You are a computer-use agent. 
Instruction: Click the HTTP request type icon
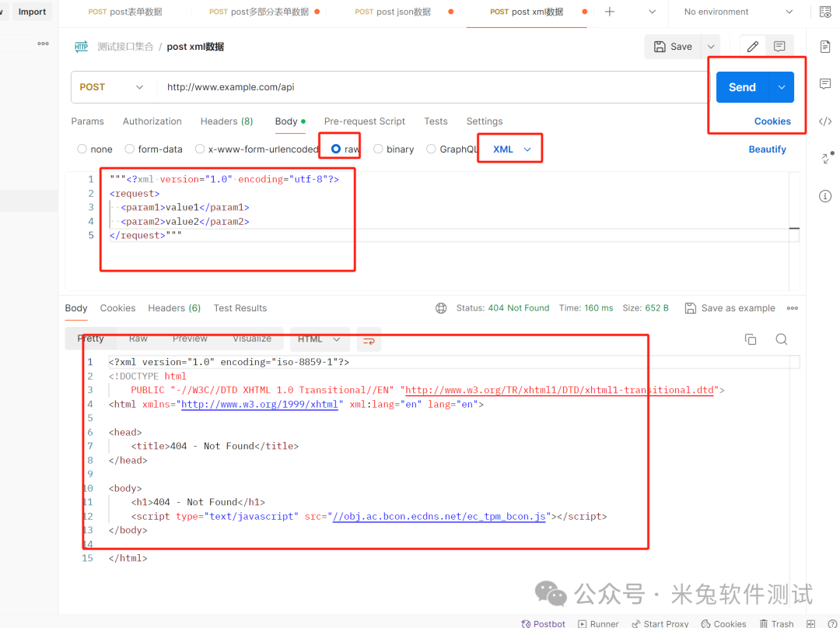tap(82, 47)
